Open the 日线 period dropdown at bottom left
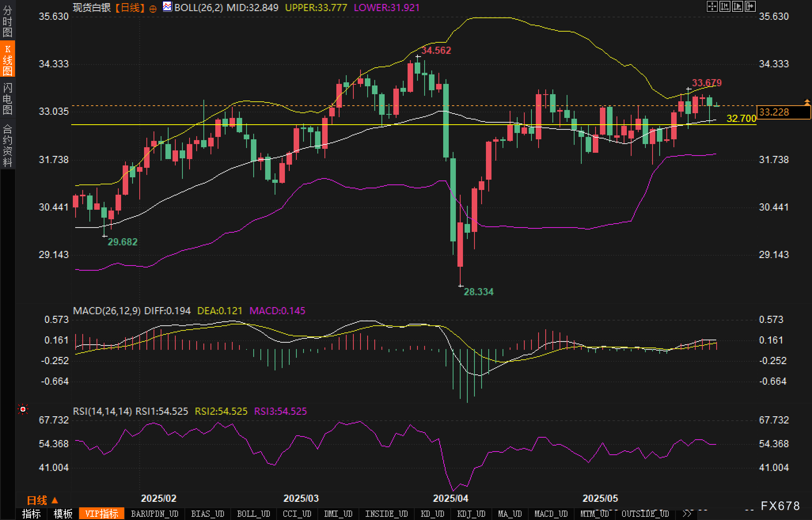 (x=42, y=500)
